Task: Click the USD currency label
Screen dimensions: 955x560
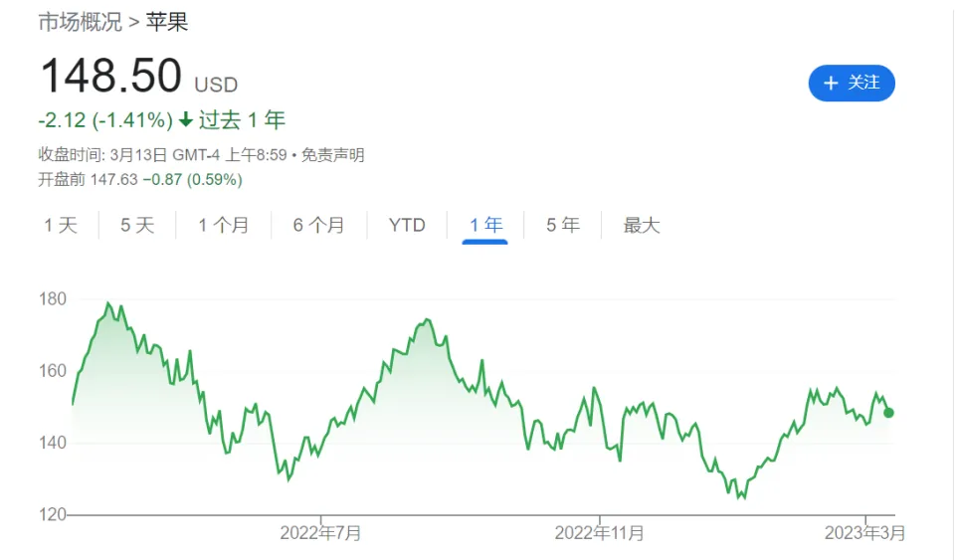Action: [x=216, y=85]
